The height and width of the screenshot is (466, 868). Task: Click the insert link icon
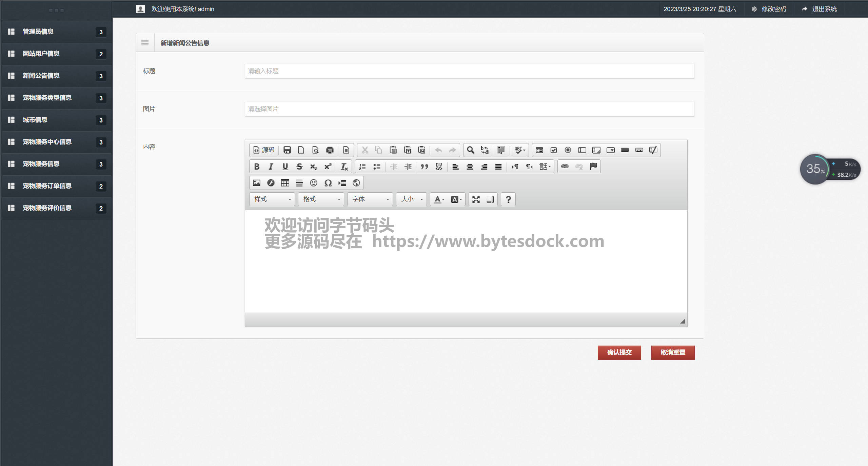click(565, 167)
